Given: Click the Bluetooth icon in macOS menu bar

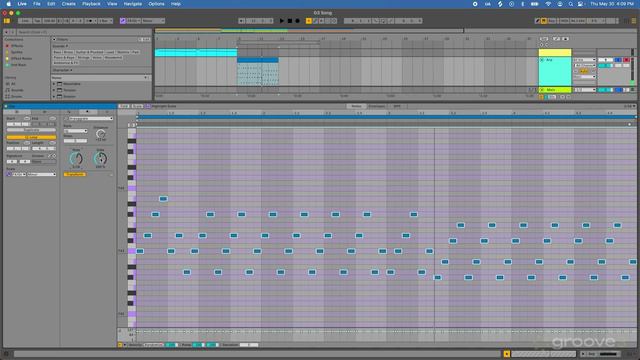Looking at the screenshot, I should tap(522, 4).
